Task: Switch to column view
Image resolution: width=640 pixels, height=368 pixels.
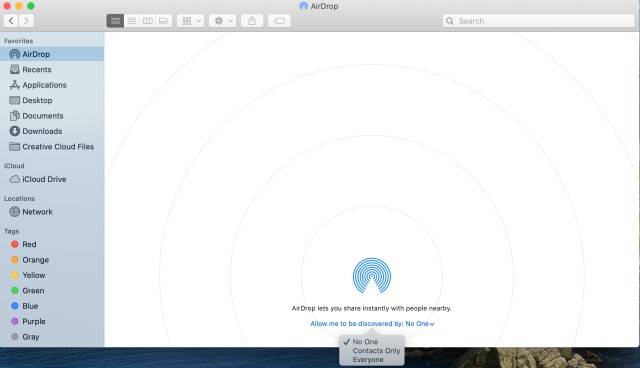Action: click(x=147, y=21)
